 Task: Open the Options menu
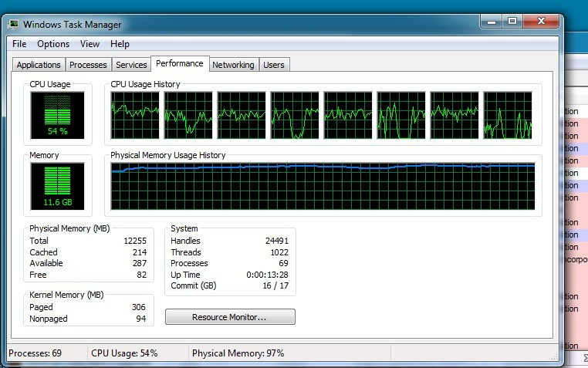tap(53, 44)
